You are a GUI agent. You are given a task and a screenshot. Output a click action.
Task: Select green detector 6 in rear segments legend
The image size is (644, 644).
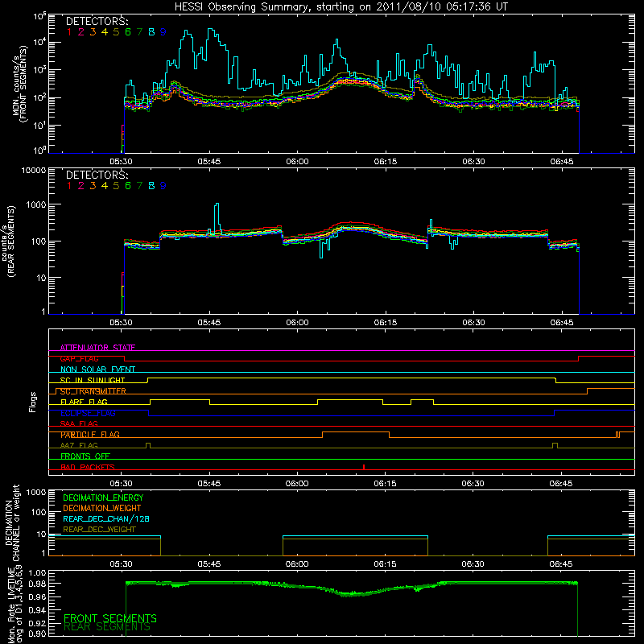pos(128,186)
